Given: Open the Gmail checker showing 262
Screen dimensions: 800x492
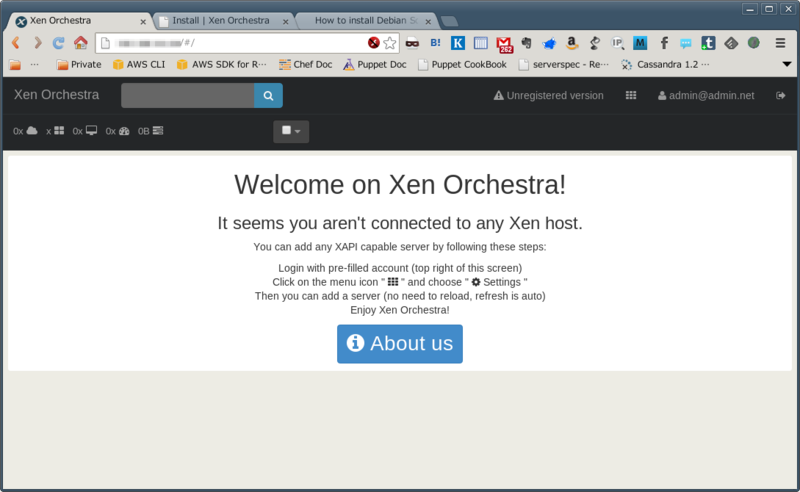Looking at the screenshot, I should pos(505,44).
